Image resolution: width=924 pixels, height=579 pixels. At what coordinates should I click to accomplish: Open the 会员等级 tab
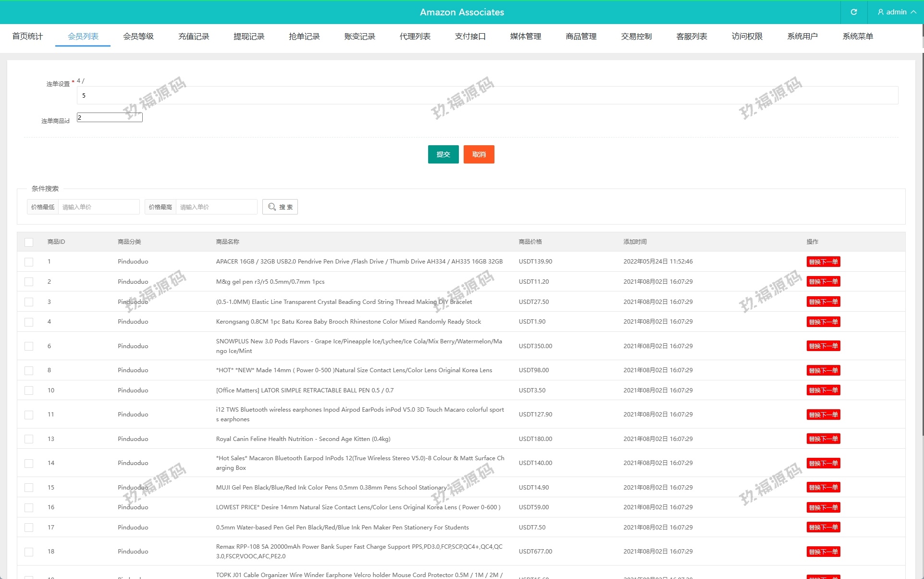point(138,37)
